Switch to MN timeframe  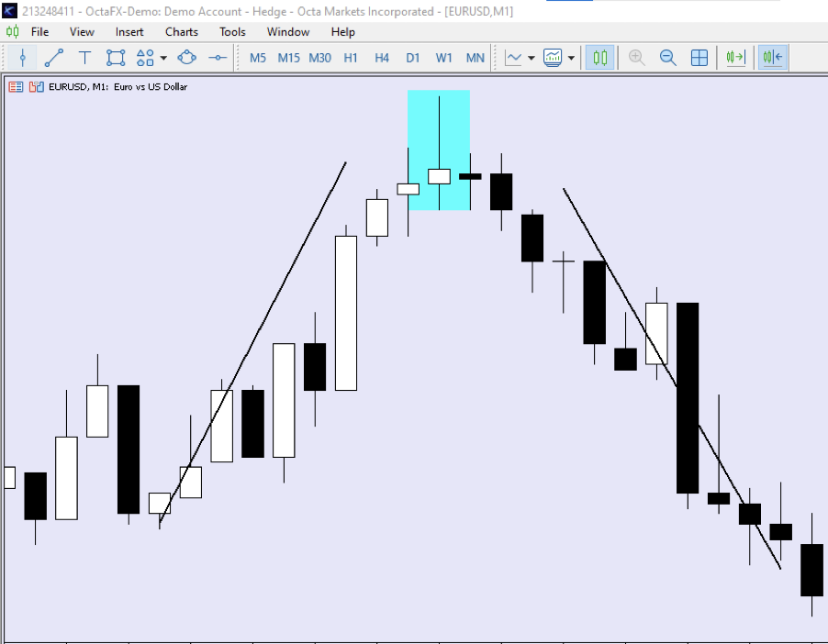click(476, 58)
